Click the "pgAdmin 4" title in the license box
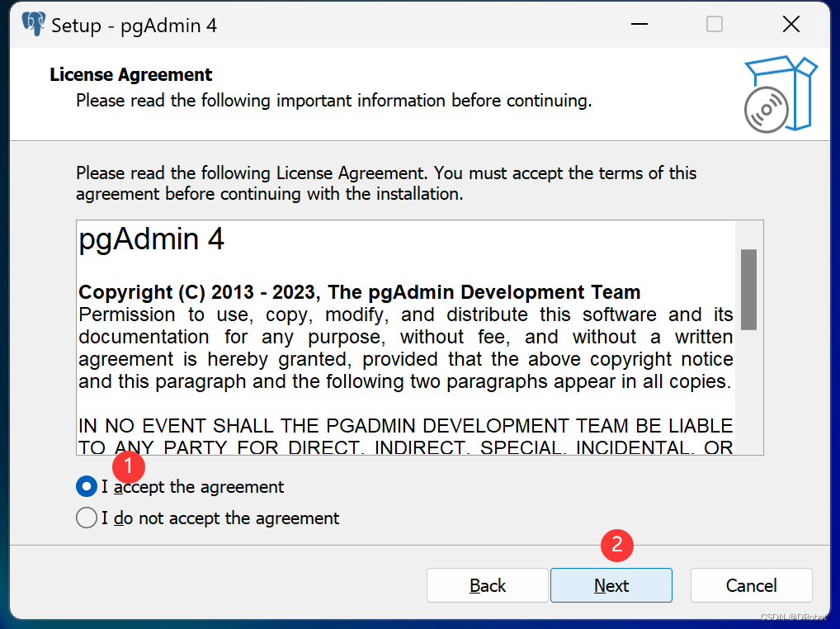This screenshot has width=840, height=629. pyautogui.click(x=151, y=239)
